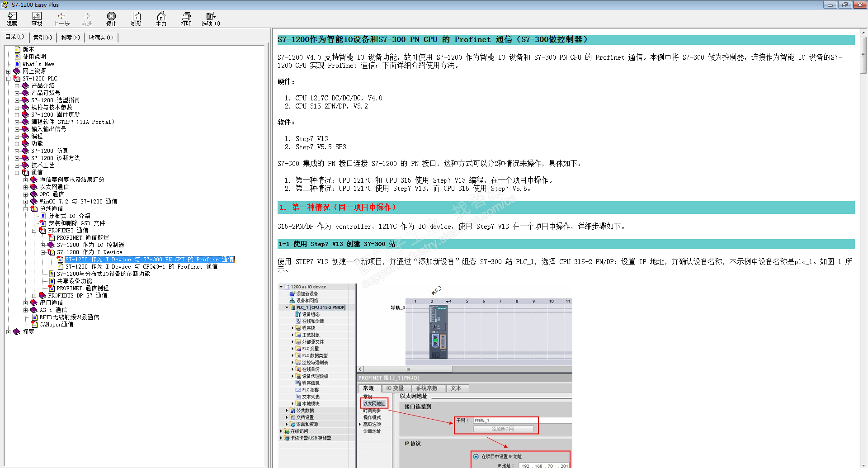Open the PROFINET 通信例程 topic
The width and height of the screenshot is (868, 468).
[83, 288]
